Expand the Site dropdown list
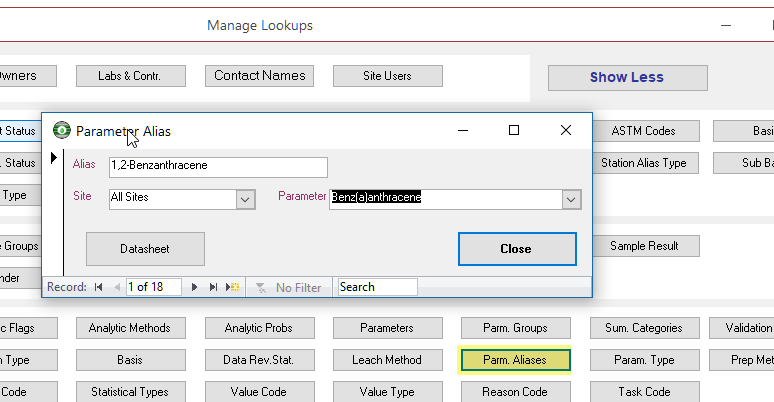Screen dimensions: 774x402 pyautogui.click(x=245, y=200)
